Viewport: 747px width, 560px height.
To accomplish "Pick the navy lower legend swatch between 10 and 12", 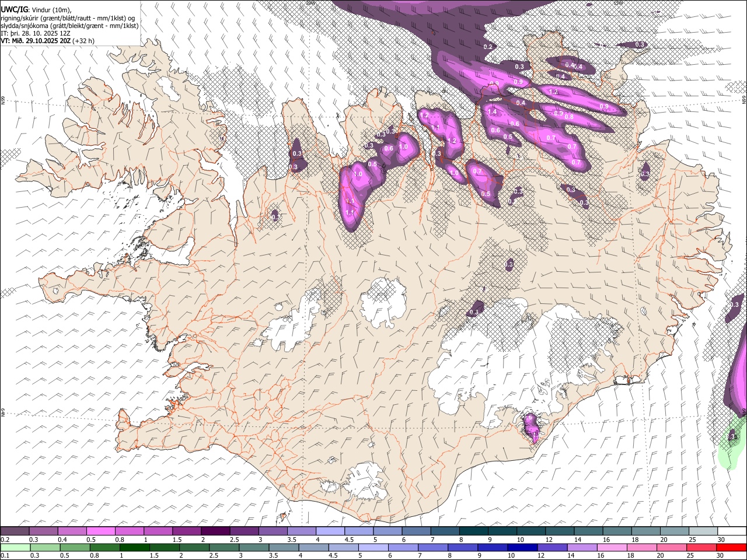I will 522,548.
